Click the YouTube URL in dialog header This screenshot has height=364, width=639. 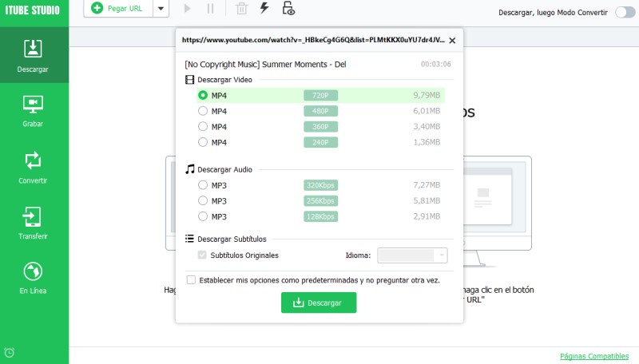pyautogui.click(x=313, y=40)
